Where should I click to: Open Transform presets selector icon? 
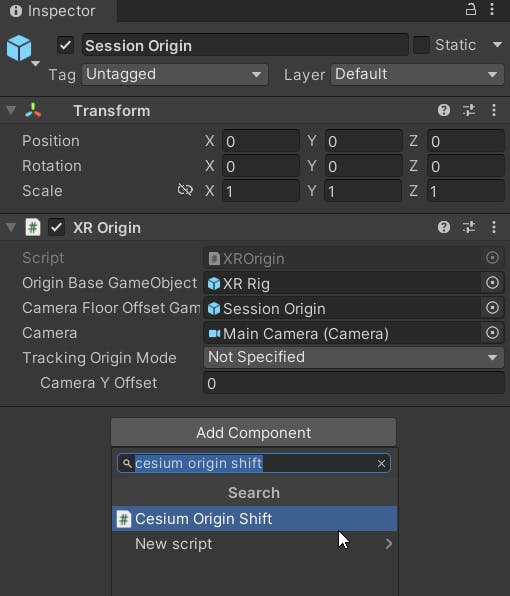(x=469, y=111)
